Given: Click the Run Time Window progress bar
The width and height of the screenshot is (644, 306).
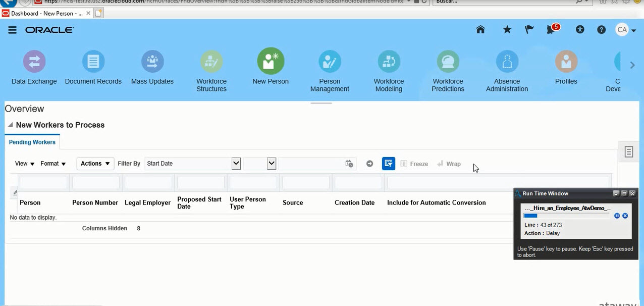Looking at the screenshot, I should click(x=566, y=216).
